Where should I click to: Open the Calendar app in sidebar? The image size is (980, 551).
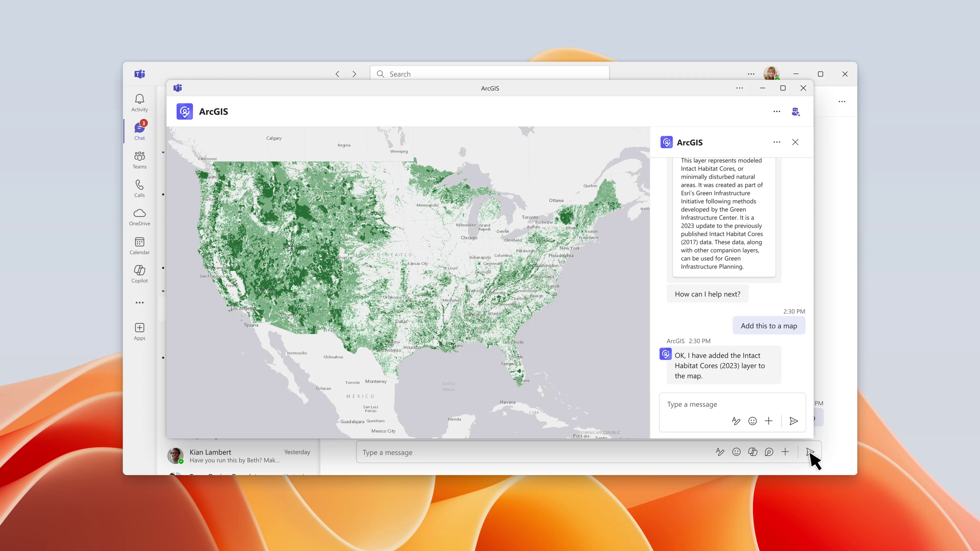pyautogui.click(x=140, y=246)
